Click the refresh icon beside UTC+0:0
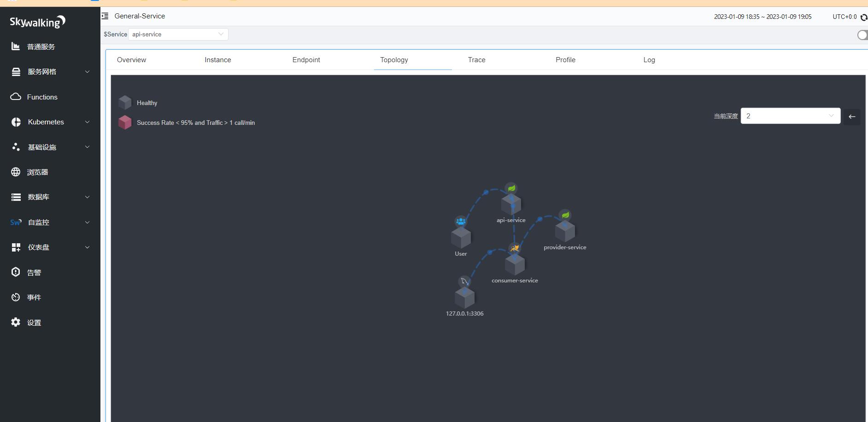The width and height of the screenshot is (868, 422). coord(864,17)
